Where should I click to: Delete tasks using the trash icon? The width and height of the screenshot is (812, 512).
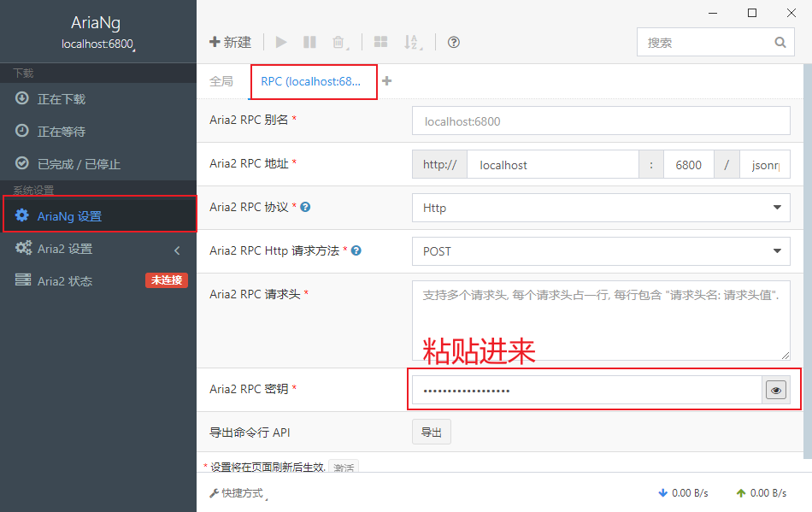click(339, 43)
